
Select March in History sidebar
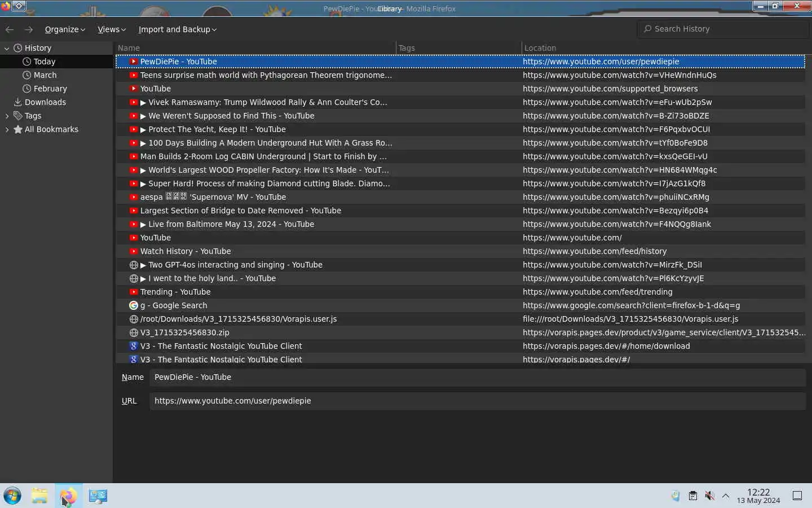click(56, 75)
